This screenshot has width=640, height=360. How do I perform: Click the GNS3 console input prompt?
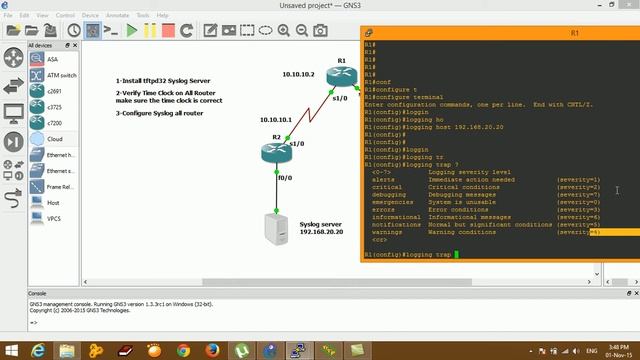(x=33, y=323)
